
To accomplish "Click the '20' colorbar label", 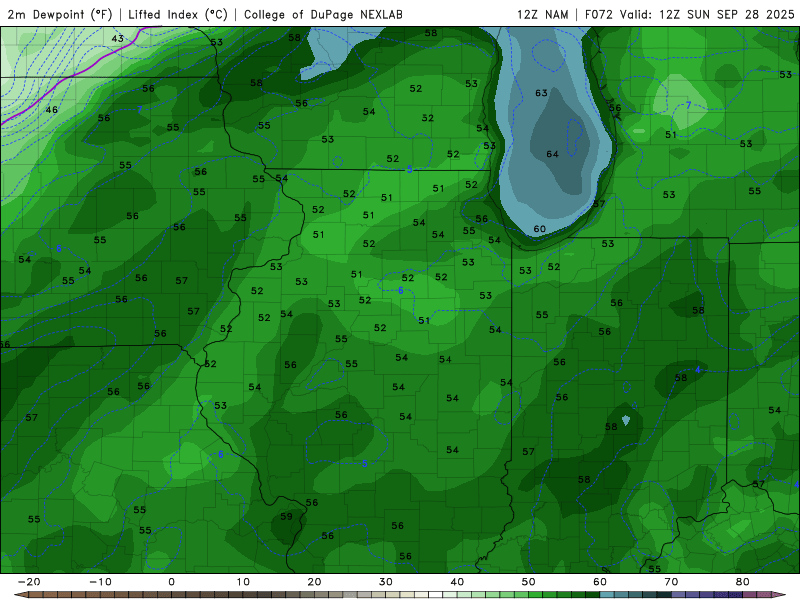I will coord(314,582).
